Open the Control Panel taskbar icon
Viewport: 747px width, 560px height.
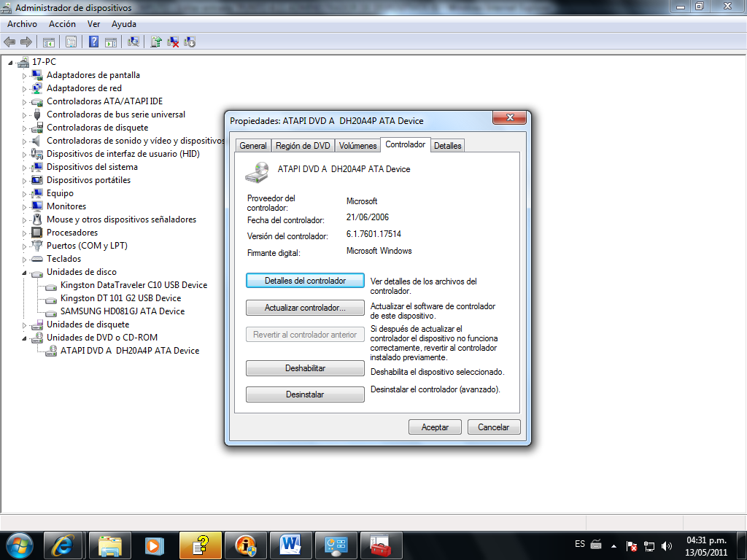pyautogui.click(x=336, y=545)
